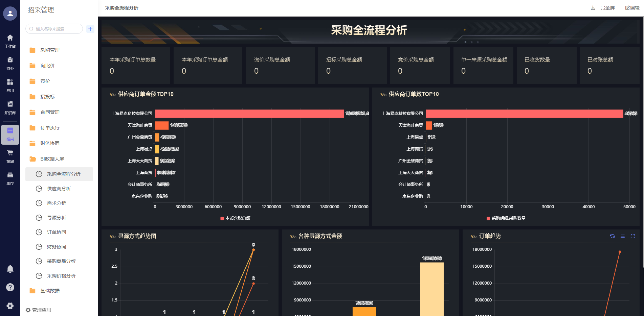Click the user avatar icon

point(10,14)
